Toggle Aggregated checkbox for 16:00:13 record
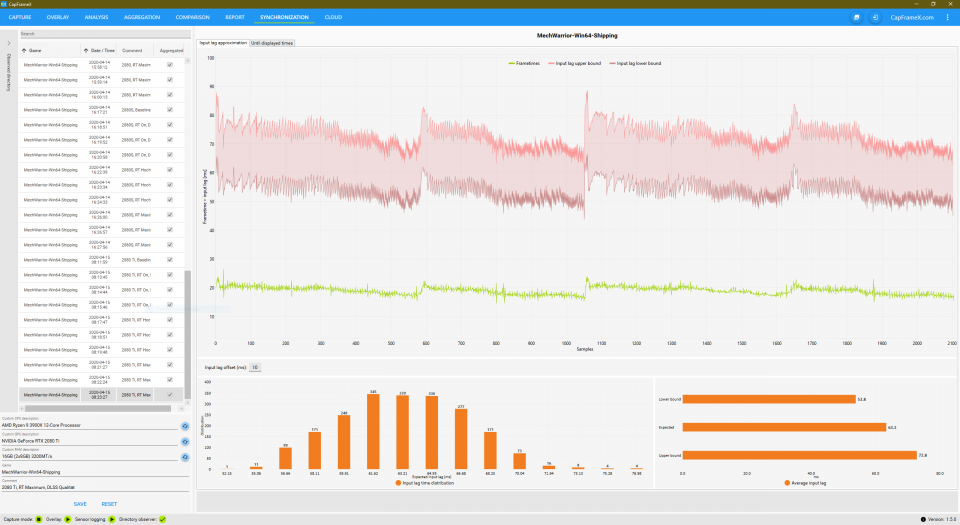The image size is (960, 525). click(x=170, y=95)
